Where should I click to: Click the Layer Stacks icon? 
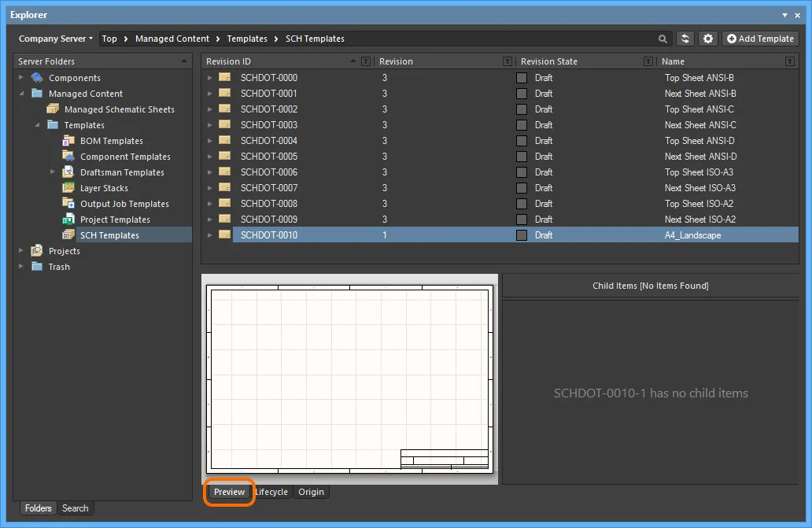[x=68, y=188]
